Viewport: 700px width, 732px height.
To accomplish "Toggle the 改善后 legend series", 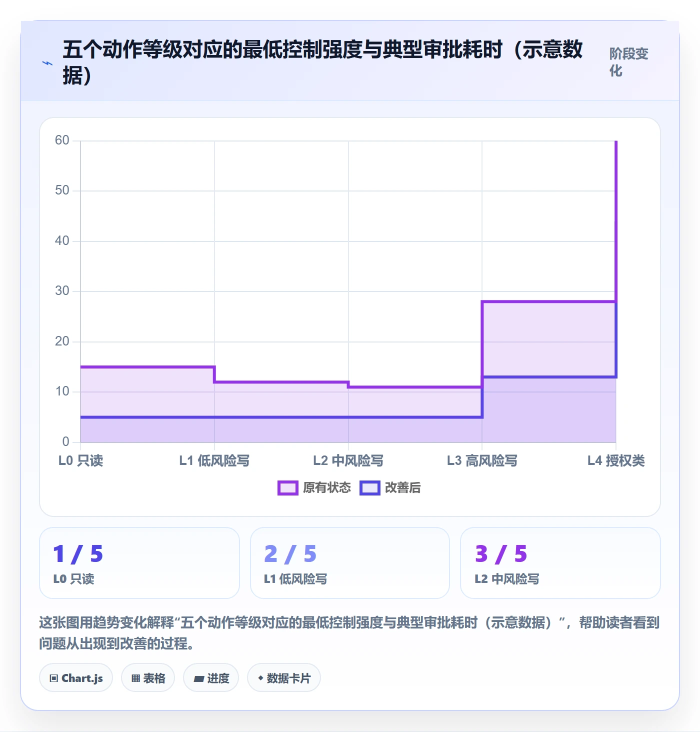I will 390,487.
